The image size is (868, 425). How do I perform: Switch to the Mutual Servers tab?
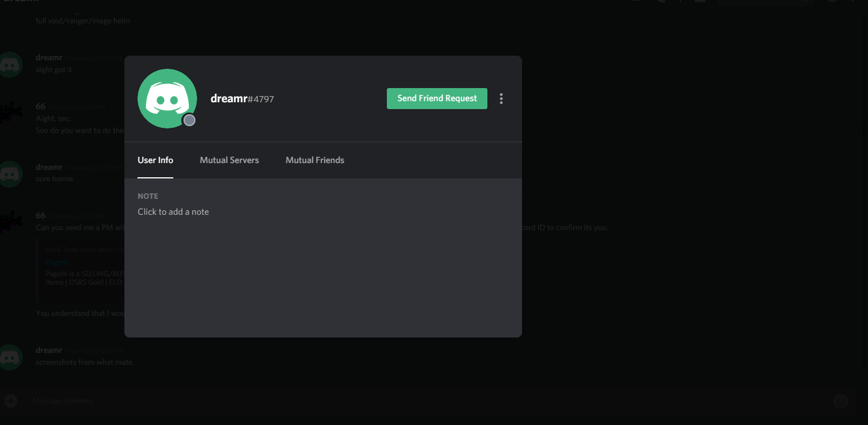229,160
